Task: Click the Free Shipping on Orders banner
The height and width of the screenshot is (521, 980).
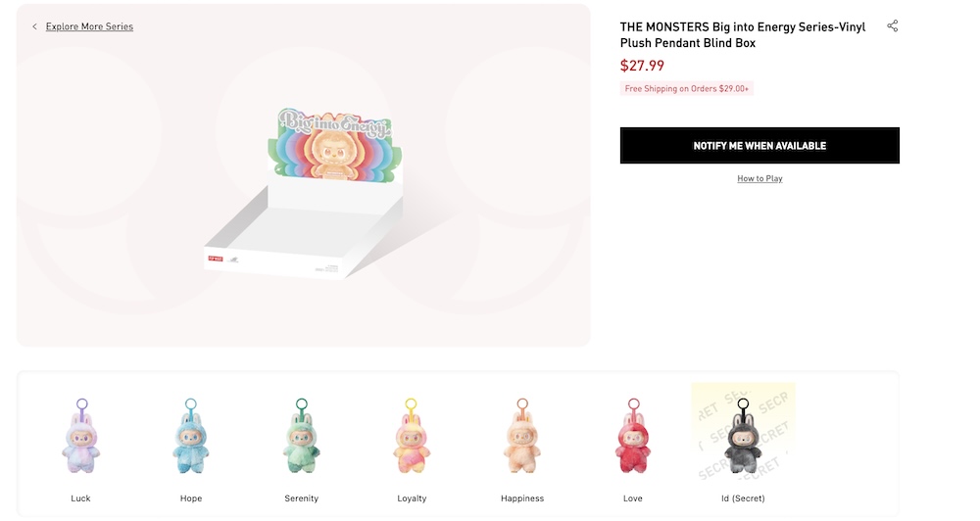Action: [x=686, y=89]
